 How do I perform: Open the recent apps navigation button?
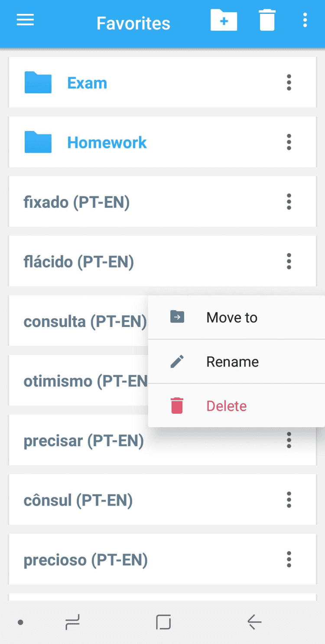(x=72, y=622)
